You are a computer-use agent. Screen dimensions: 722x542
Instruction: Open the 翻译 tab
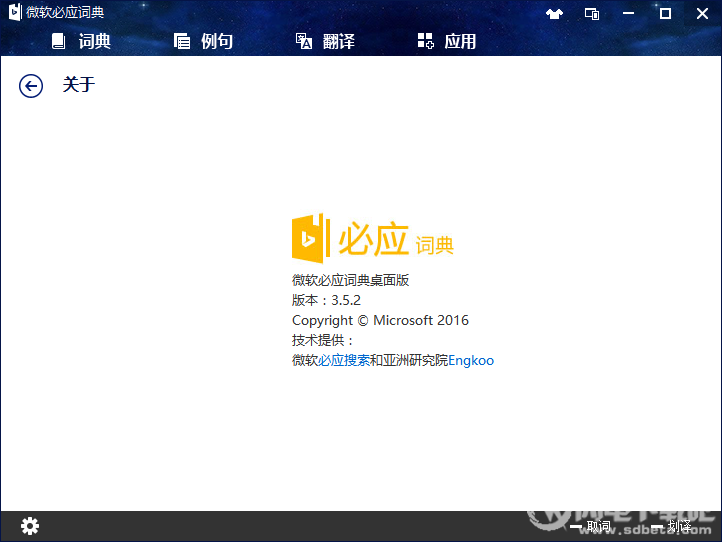(325, 41)
